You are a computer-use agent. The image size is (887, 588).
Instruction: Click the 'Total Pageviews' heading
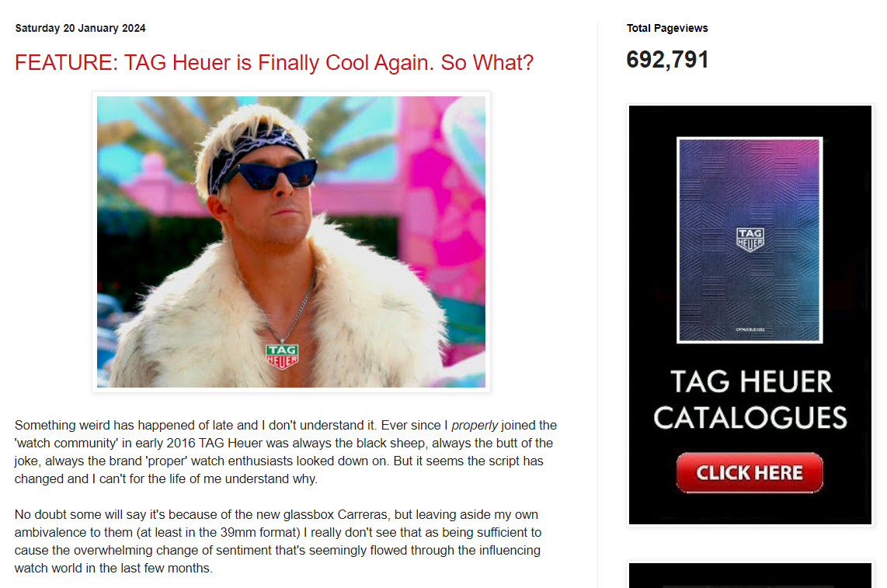coord(667,28)
